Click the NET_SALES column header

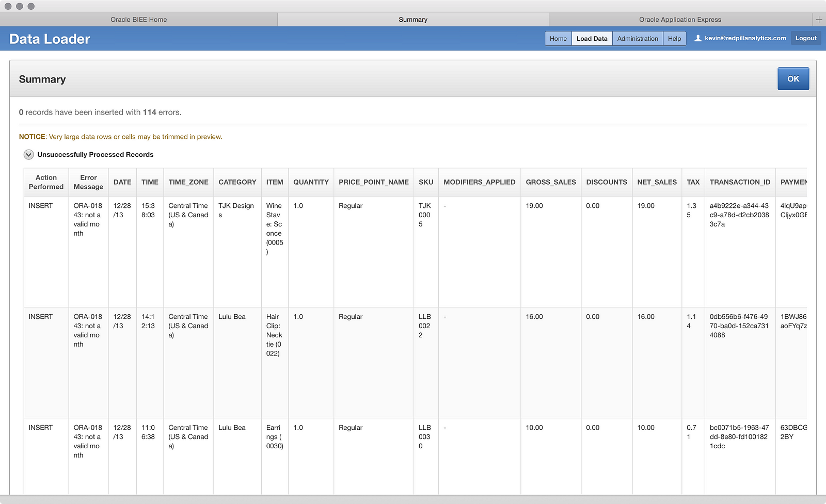657,182
